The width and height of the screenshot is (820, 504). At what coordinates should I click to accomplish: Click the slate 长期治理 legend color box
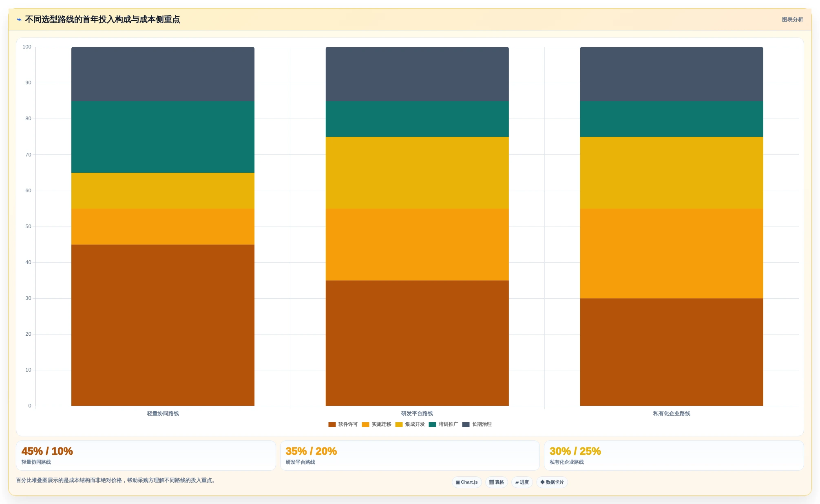(466, 424)
